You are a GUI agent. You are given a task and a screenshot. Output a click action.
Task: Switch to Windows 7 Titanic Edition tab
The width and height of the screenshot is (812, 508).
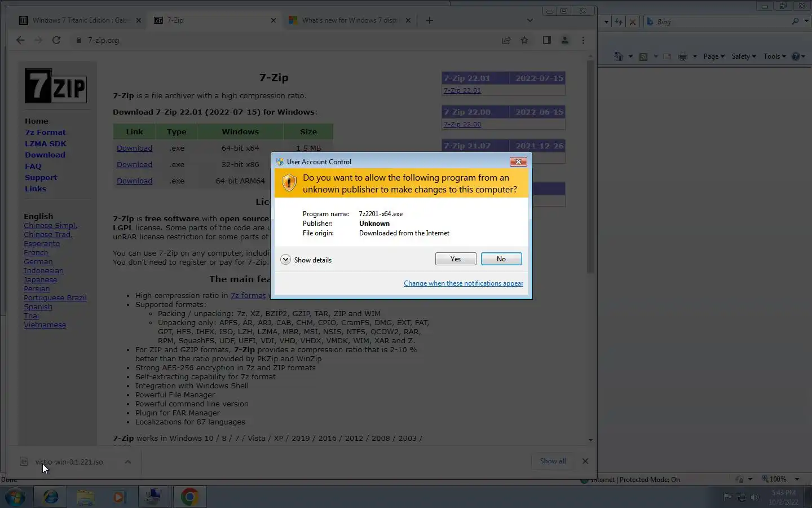[80, 20]
